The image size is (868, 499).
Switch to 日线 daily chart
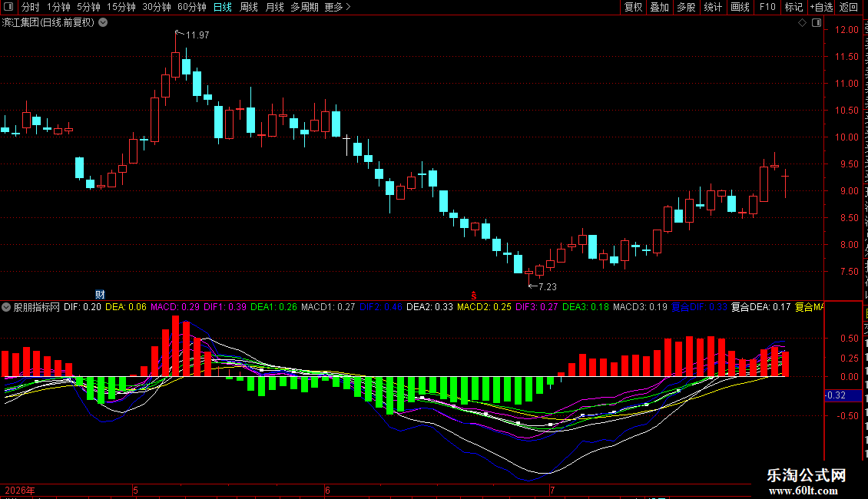pyautogui.click(x=223, y=7)
